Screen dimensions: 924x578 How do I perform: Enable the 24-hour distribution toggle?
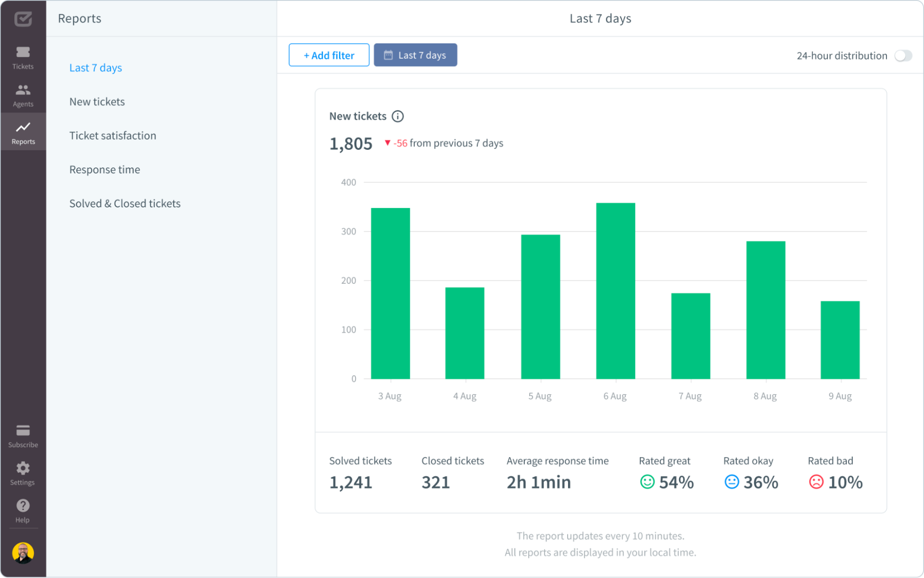[x=903, y=55]
